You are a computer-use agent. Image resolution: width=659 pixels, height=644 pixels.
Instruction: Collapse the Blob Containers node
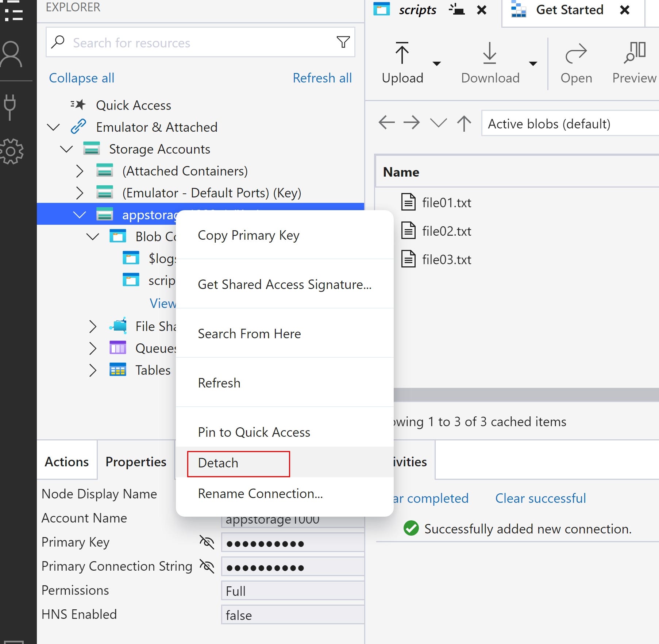tap(93, 236)
